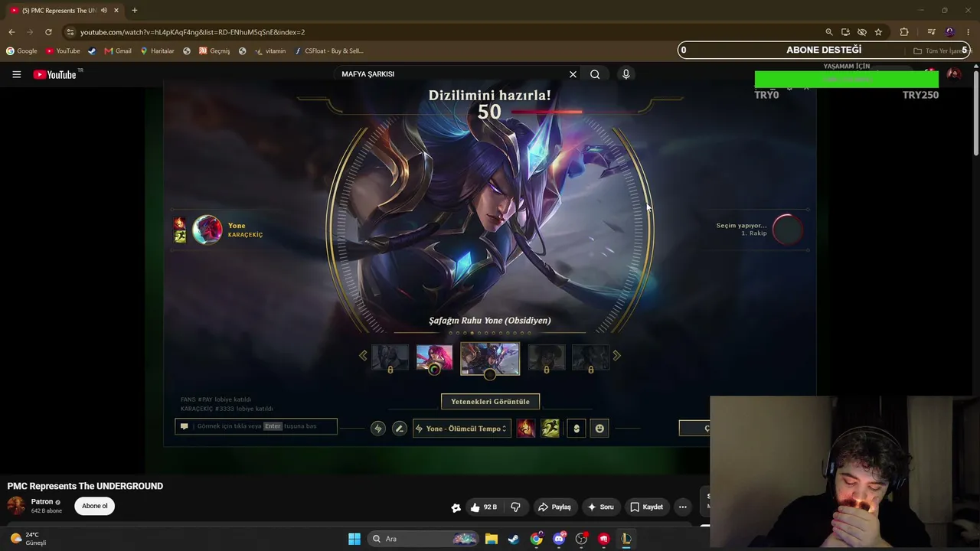Open the CSFloat bookmark
Screen dimensions: 980x551
pos(329,51)
